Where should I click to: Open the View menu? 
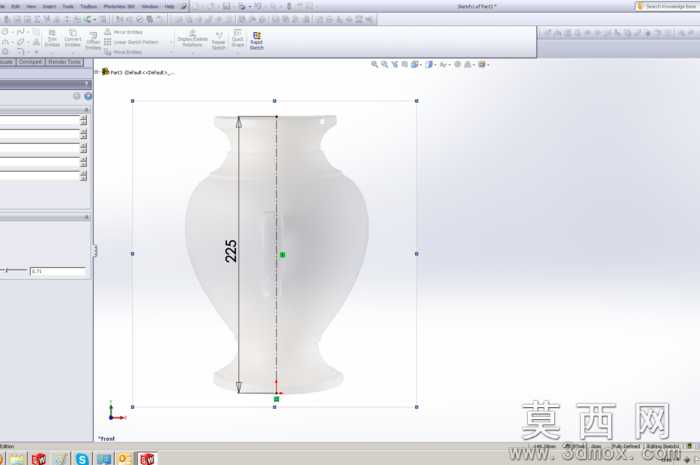[31, 6]
